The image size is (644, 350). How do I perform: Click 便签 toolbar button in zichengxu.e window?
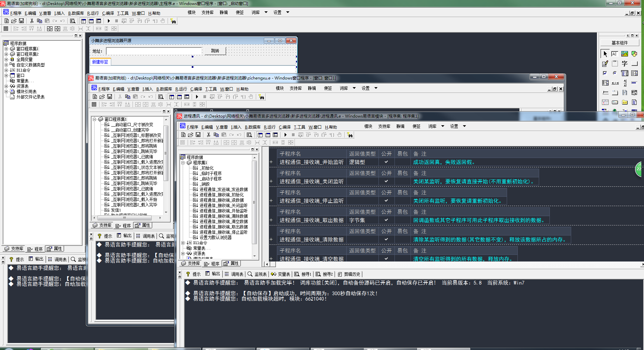(x=328, y=88)
